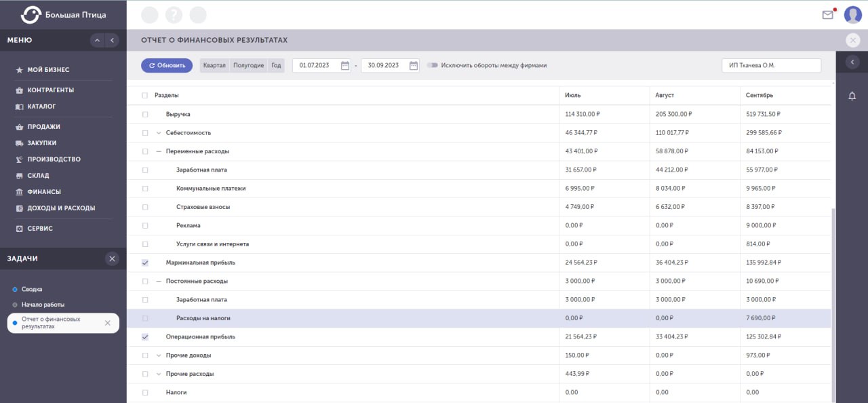Viewport: 868px width, 403px height.
Task: Open the ИП Ткачева О.М. company selector
Action: pos(771,66)
